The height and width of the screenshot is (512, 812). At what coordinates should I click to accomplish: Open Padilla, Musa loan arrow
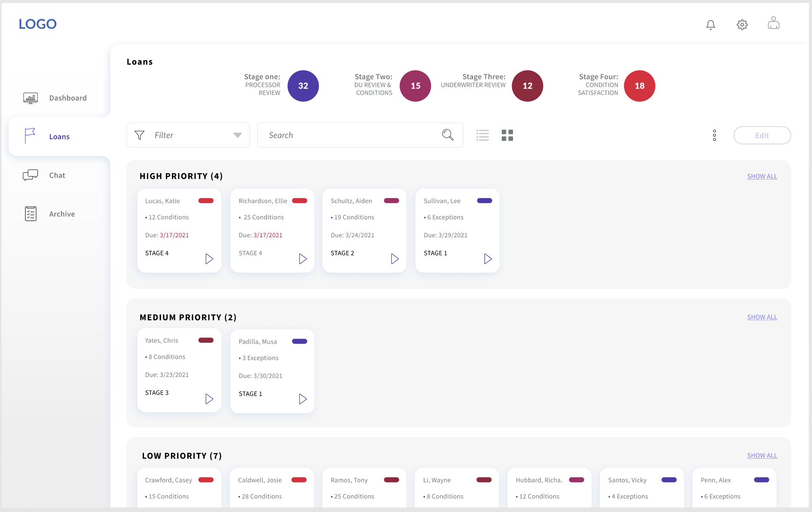303,399
